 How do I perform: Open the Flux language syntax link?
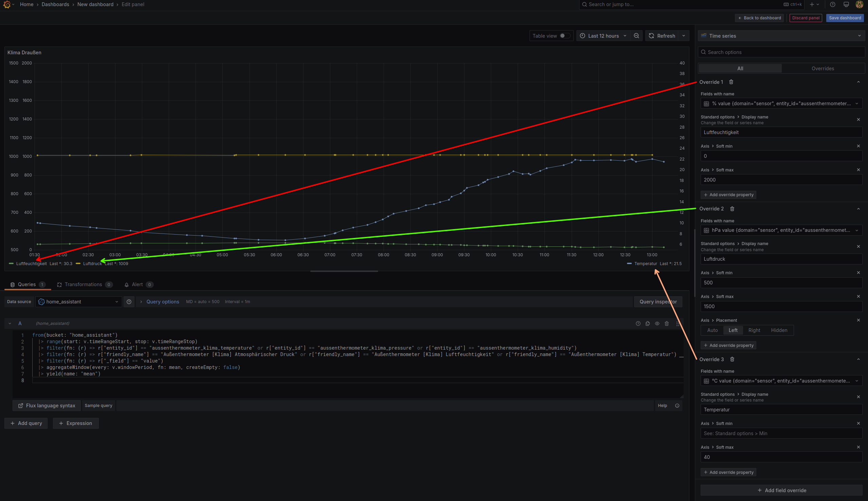click(x=47, y=405)
